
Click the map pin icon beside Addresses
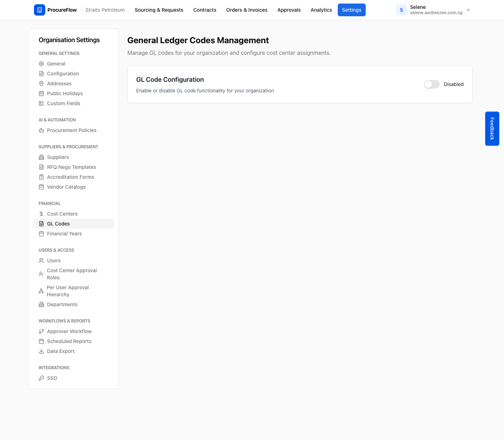point(41,84)
